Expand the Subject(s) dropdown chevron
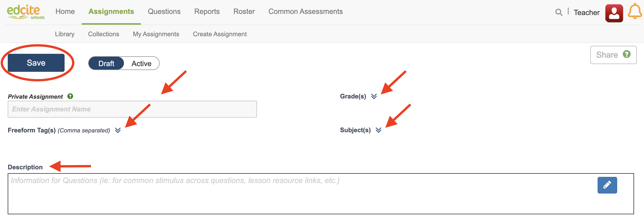 point(378,130)
